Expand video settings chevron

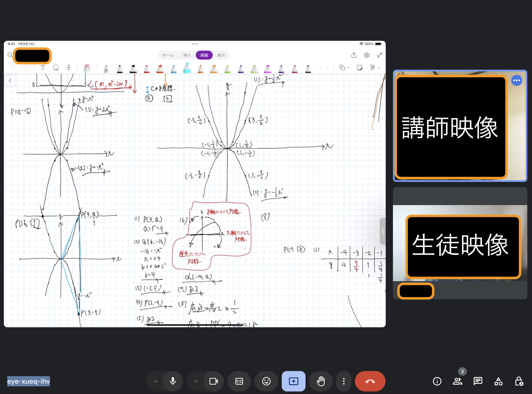click(196, 381)
